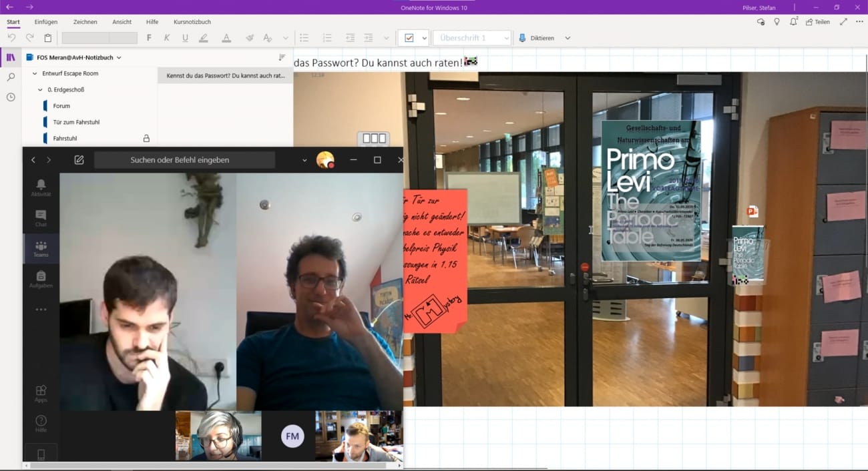Toggle the to-do checkbox tag
868x471 pixels.
pyautogui.click(x=409, y=38)
